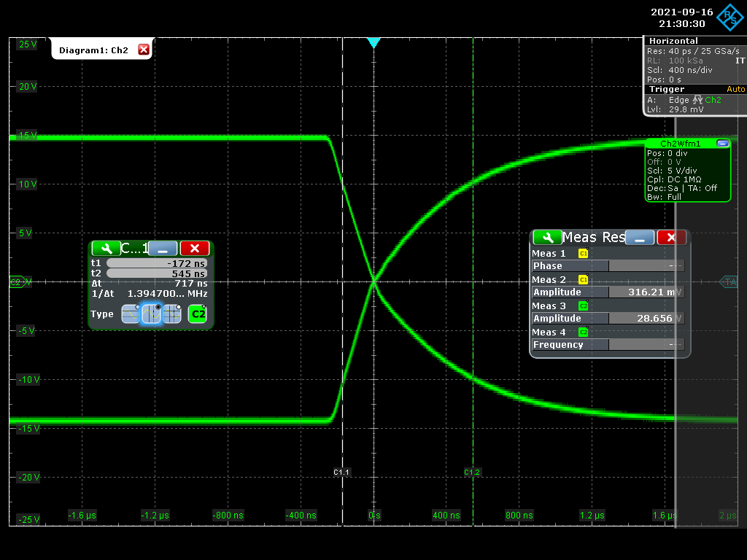Screen dimensions: 747x560
Task: Switch to the Diagram1: Ch2 tab
Action: [x=94, y=50]
